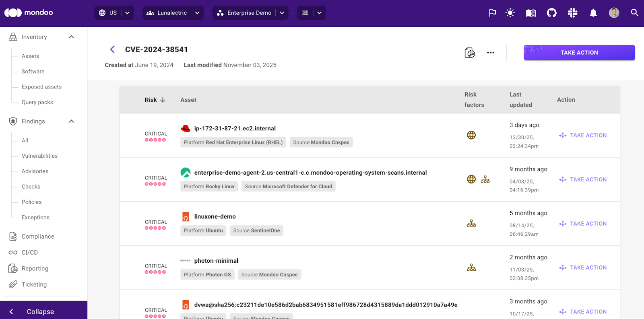
Task: Click the Platform Photon OS chip
Action: tap(207, 275)
